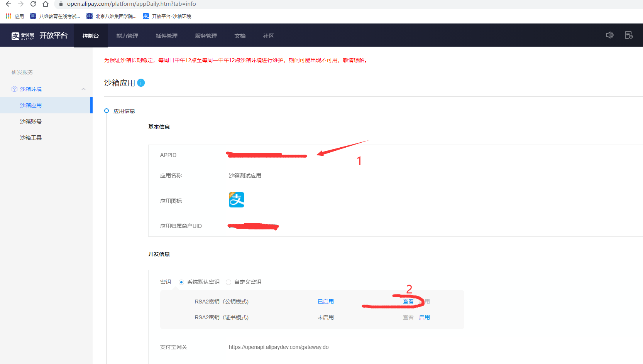
Task: Select 沙箱应用 in the sidebar
Action: tap(46, 105)
